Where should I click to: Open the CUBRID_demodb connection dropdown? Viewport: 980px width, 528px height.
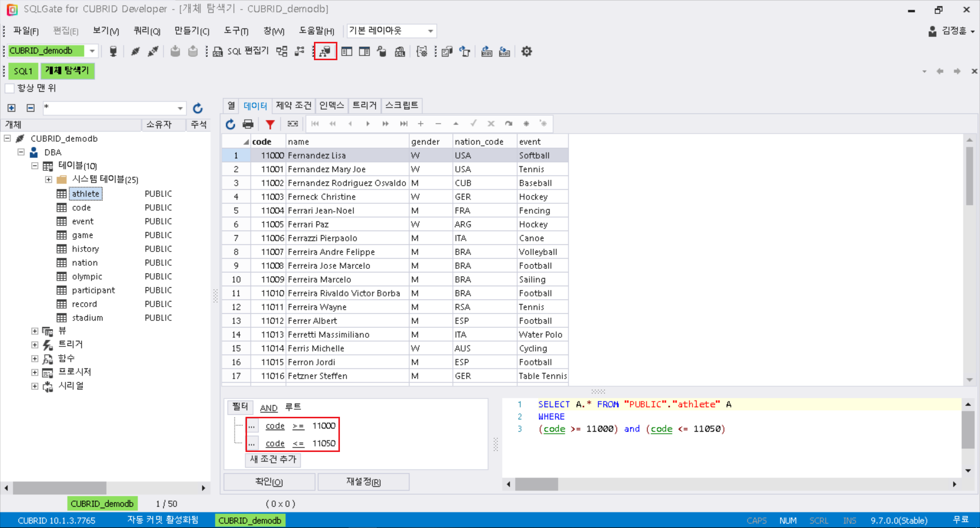coord(92,51)
